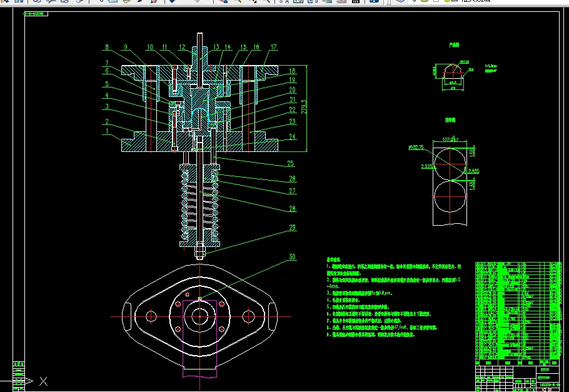This screenshot has height=392, width=569.
Task: Select leader label 24
Action: pyautogui.click(x=292, y=136)
